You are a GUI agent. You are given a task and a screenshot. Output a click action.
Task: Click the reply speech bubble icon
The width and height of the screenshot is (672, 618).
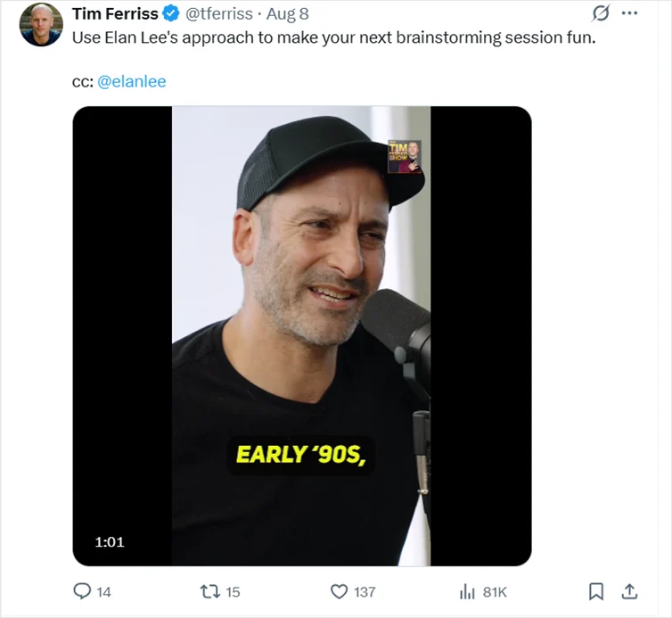coord(82,591)
